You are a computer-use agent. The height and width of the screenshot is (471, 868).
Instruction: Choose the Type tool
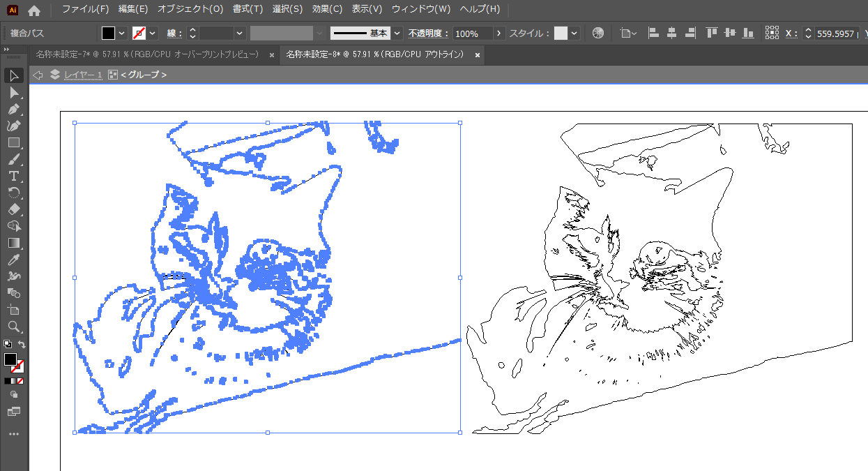click(13, 176)
